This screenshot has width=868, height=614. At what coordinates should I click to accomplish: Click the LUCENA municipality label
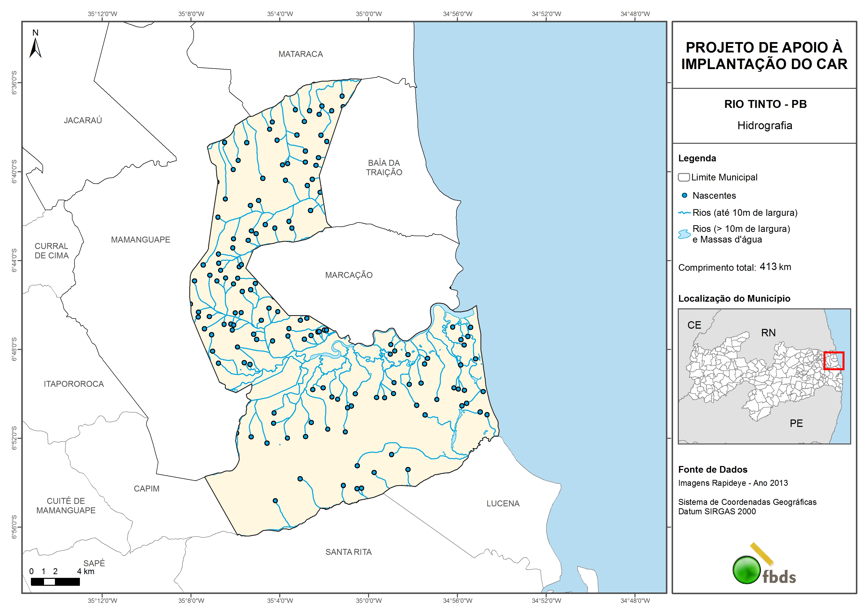coord(503,504)
